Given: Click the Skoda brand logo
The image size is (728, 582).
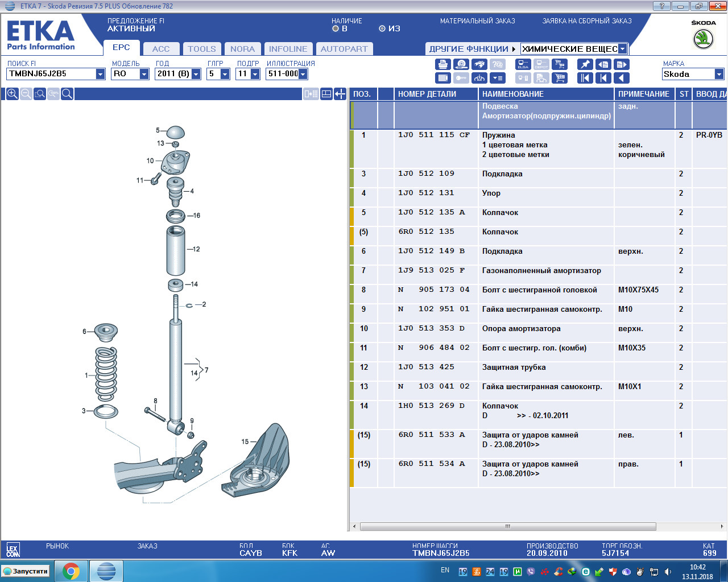Looking at the screenshot, I should [x=704, y=34].
